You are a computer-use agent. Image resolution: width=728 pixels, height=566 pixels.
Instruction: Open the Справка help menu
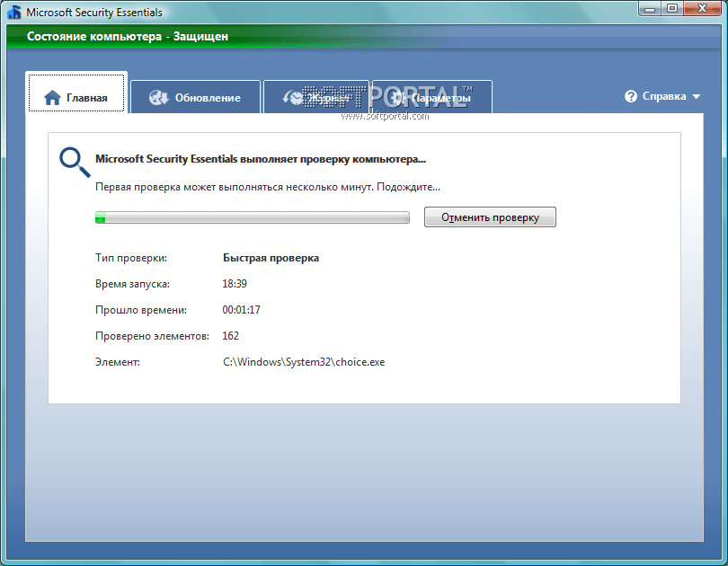coord(662,96)
